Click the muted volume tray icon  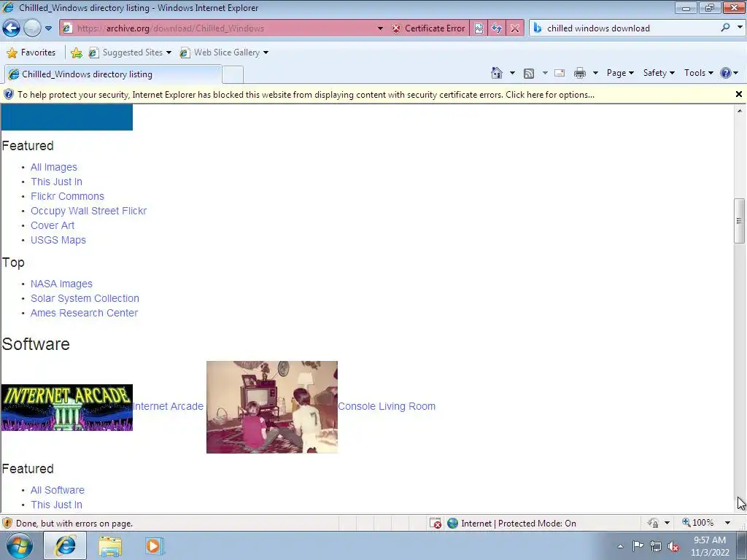673,547
